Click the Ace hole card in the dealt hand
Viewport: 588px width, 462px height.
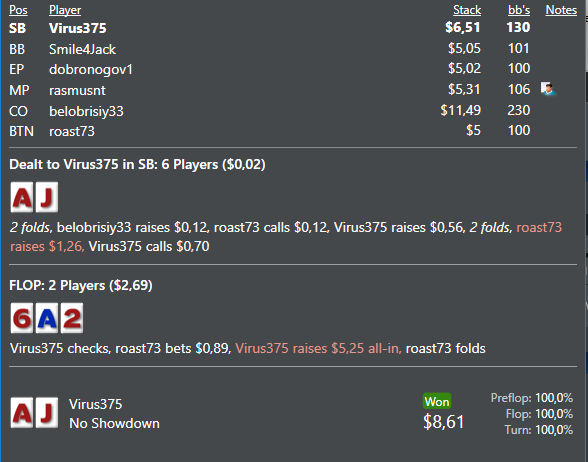(x=22, y=197)
